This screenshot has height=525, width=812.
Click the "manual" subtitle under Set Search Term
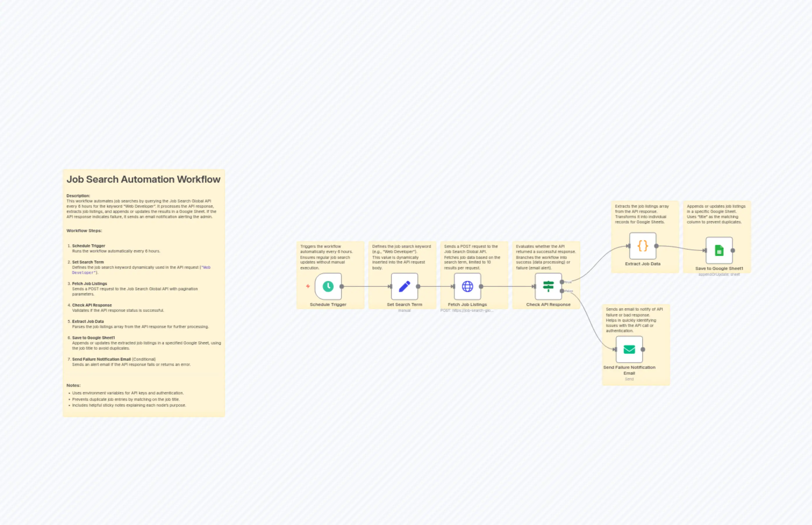404,311
